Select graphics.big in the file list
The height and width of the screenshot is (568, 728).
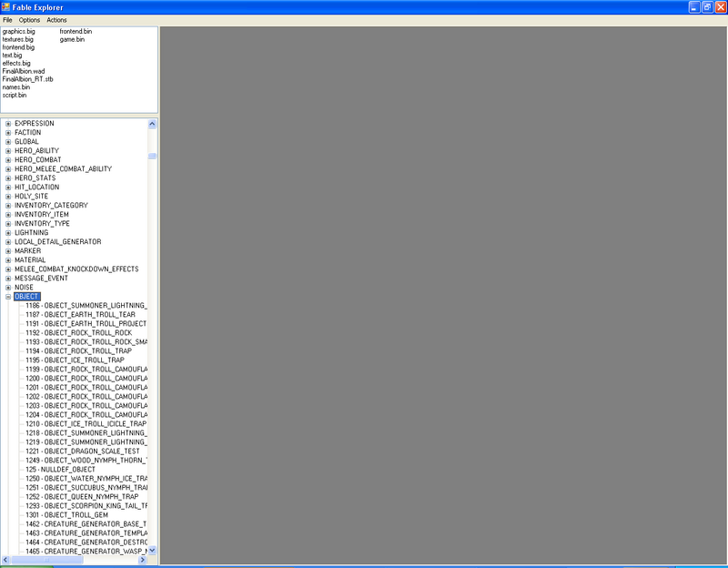tap(18, 32)
